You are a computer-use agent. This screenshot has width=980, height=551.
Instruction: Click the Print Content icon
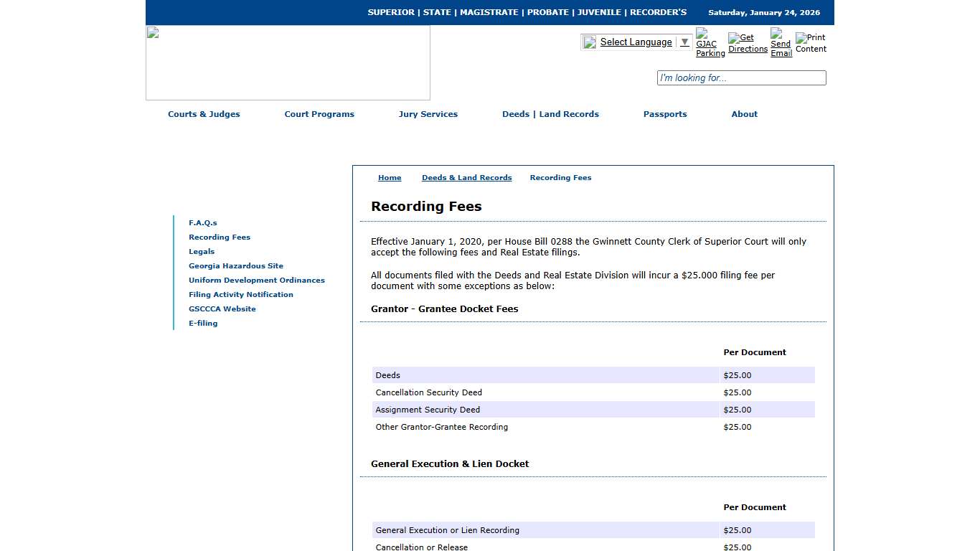[810, 41]
